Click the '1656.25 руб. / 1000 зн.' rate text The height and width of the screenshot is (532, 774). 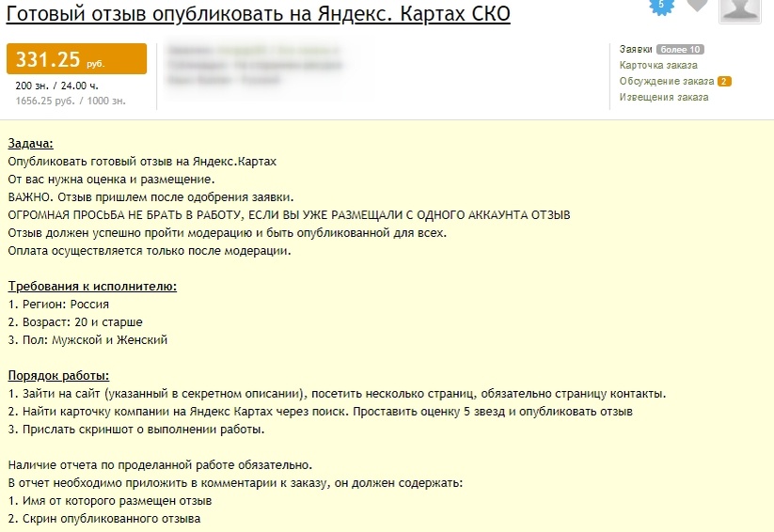tap(71, 101)
